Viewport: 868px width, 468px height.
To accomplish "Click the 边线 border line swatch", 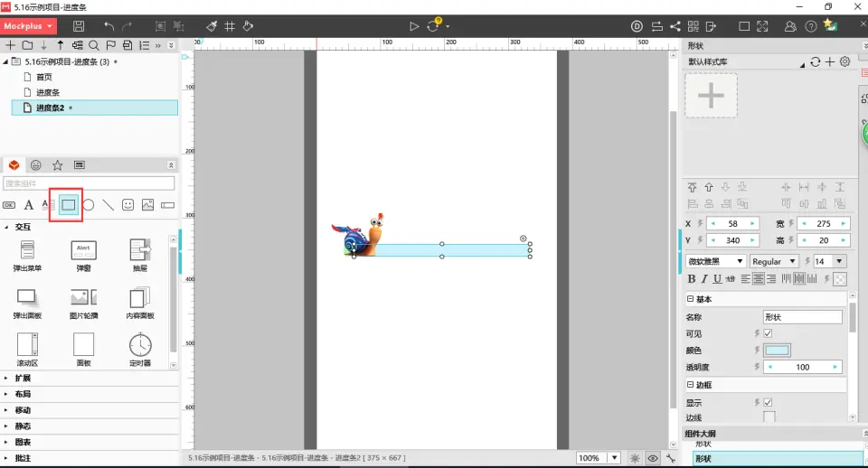I will coord(769,417).
